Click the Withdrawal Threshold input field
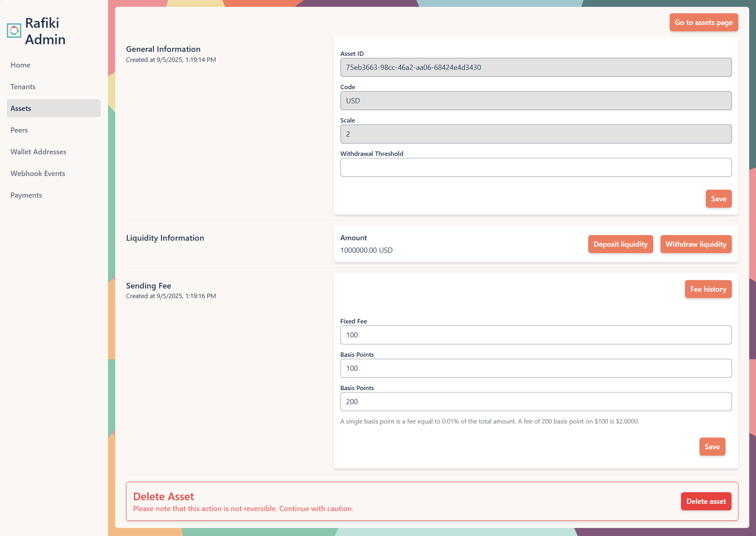Screen dimensions: 756x536 click(536, 167)
